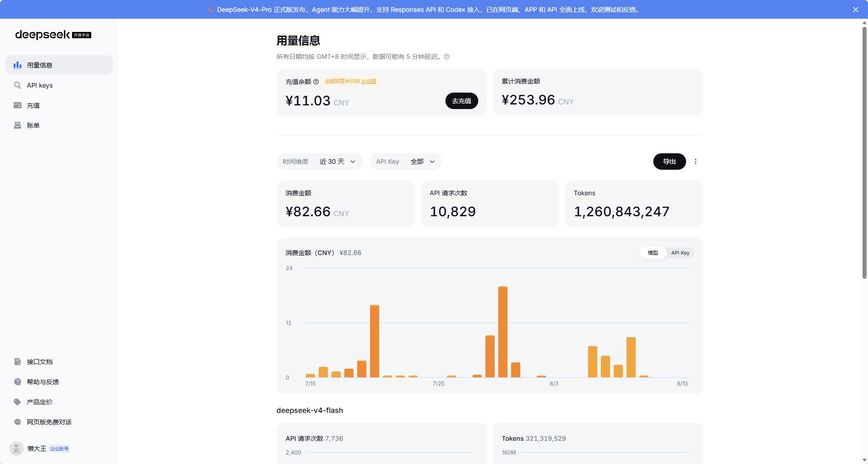This screenshot has height=464, width=868.
Task: Click the bar chart icon beside 用量信息
Action: click(17, 65)
